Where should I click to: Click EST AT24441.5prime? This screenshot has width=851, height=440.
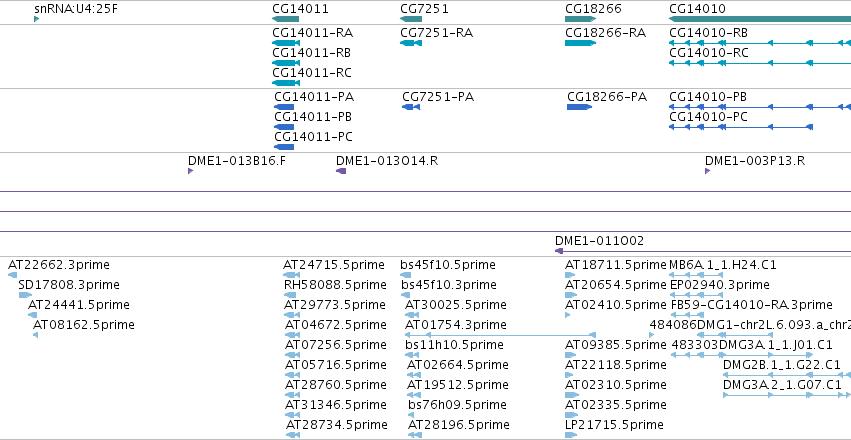tap(79, 305)
